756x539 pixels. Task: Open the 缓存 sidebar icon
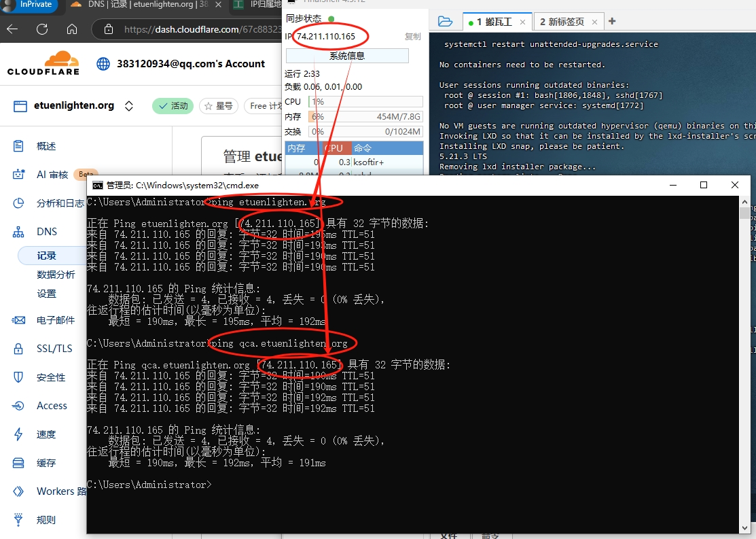(x=18, y=463)
